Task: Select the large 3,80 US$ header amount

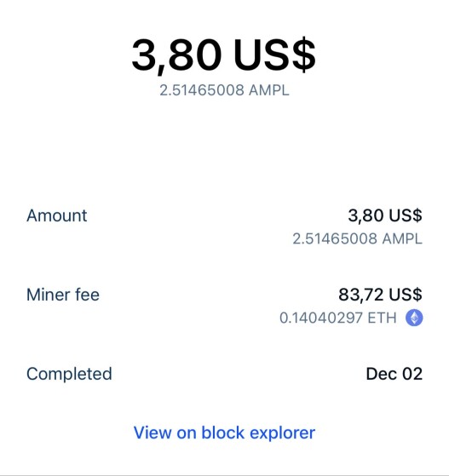Action: pos(224,55)
